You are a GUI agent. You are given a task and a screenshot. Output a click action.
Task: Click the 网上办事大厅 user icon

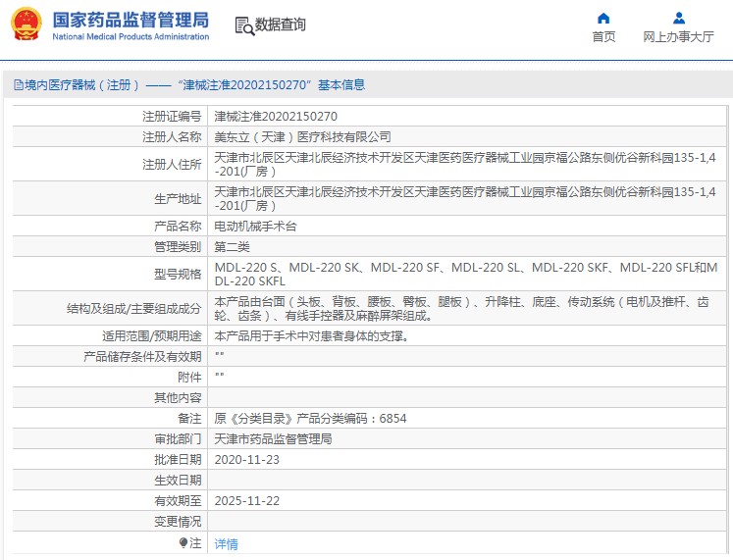(679, 19)
